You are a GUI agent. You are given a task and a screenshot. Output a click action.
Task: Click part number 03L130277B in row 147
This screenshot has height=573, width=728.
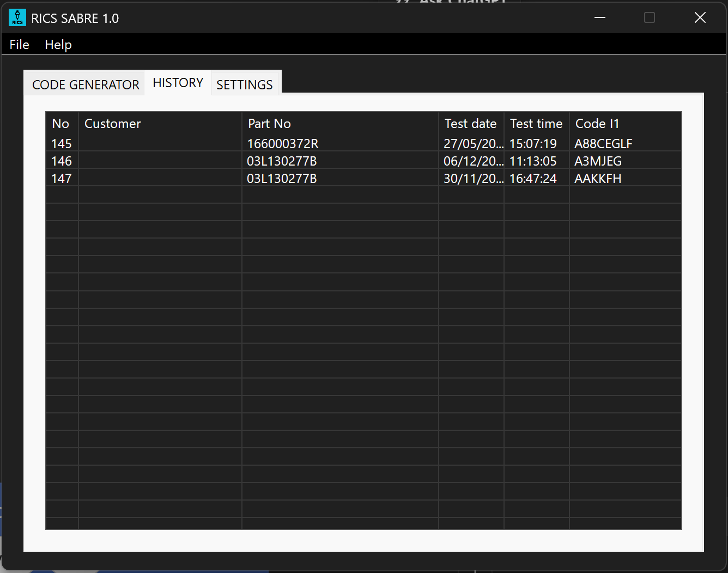pos(282,179)
